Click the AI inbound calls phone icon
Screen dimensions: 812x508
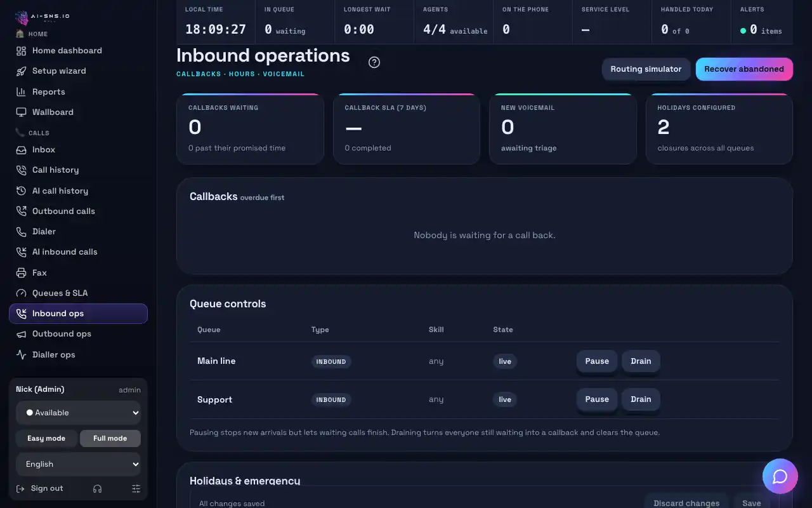[21, 252]
